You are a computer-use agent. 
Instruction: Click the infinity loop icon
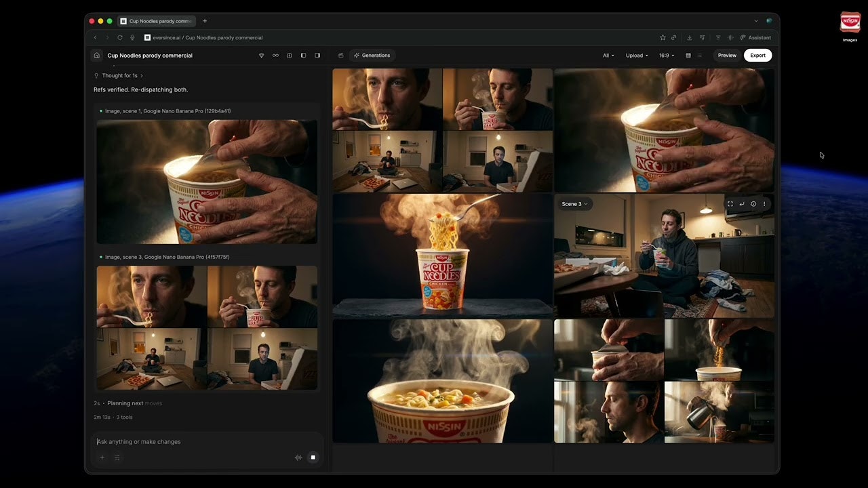point(275,56)
